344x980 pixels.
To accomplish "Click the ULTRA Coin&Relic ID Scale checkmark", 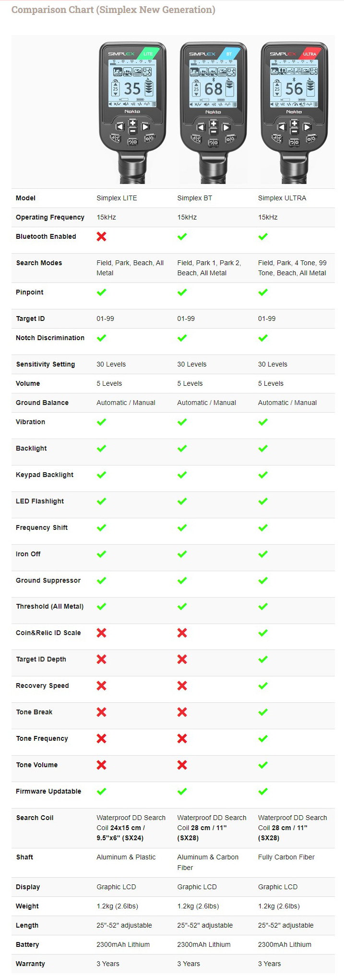I will pyautogui.click(x=263, y=633).
